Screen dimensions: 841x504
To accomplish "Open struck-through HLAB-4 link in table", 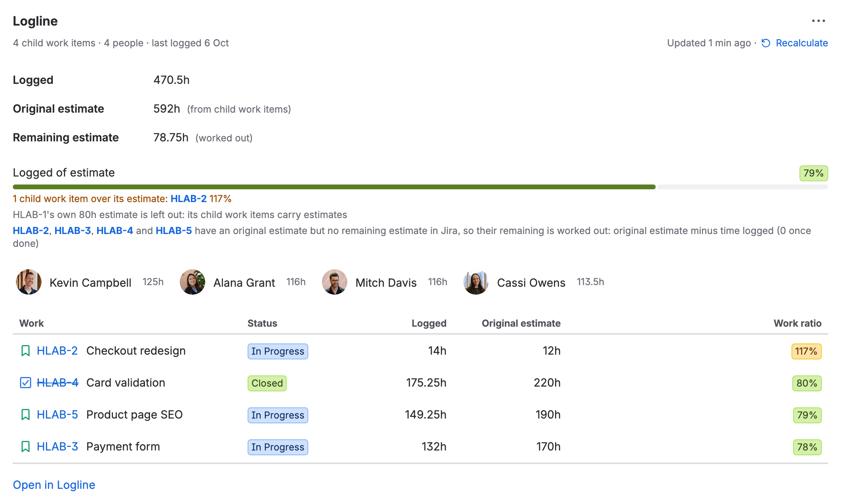I will click(58, 383).
